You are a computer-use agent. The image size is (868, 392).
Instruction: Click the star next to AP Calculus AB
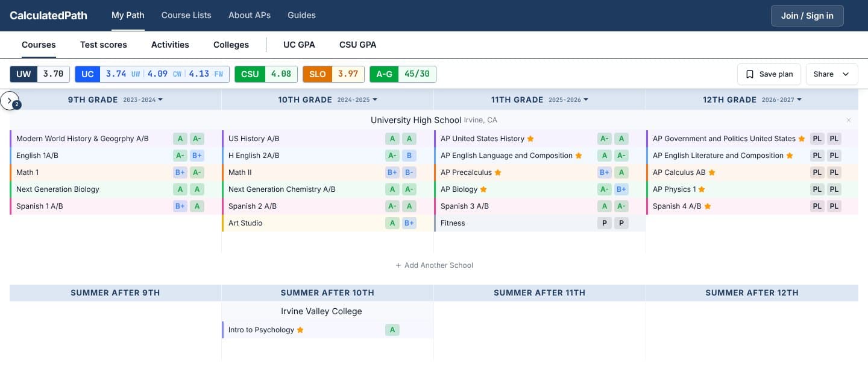tap(712, 172)
